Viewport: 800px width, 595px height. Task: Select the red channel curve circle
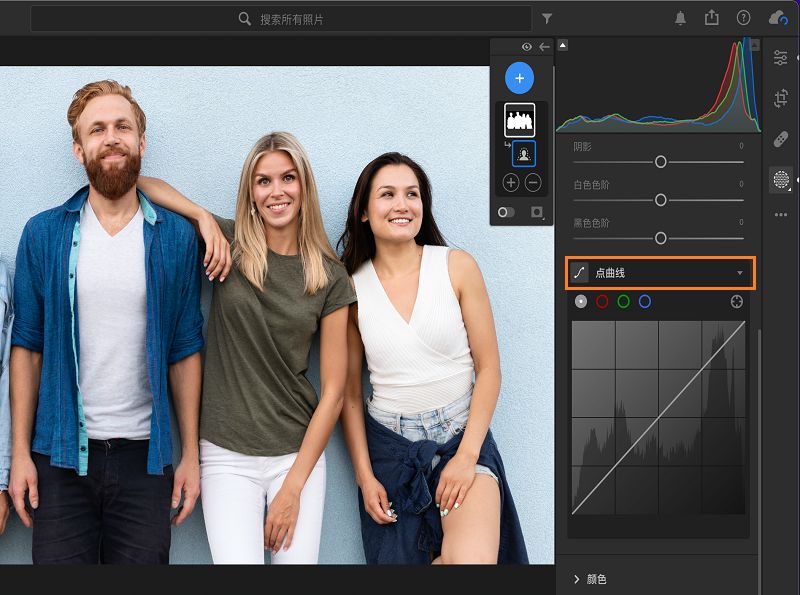click(x=602, y=301)
